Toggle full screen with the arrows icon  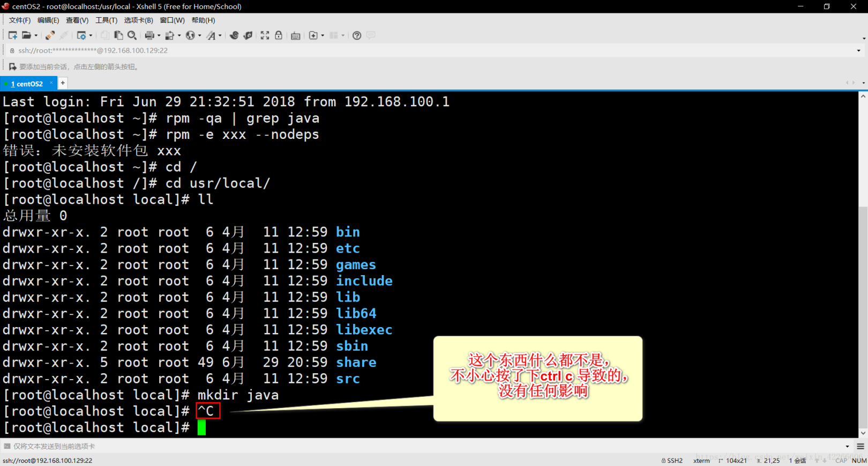(265, 35)
